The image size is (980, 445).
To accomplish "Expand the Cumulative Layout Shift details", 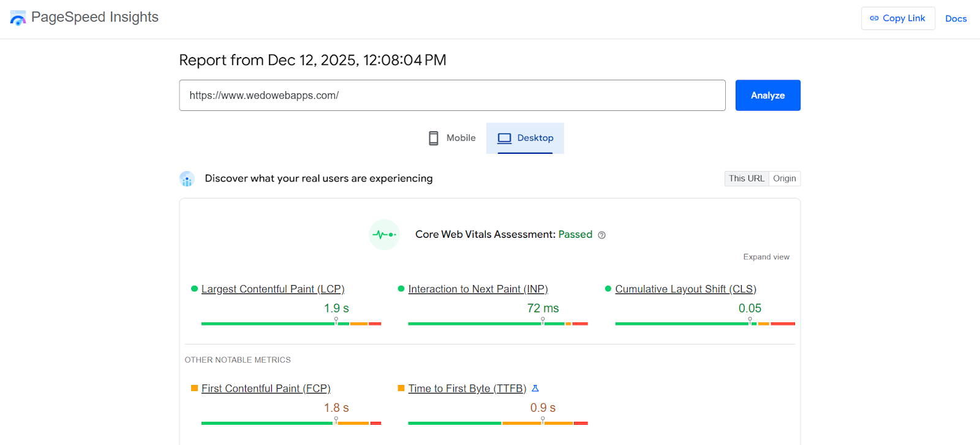I will pos(685,288).
